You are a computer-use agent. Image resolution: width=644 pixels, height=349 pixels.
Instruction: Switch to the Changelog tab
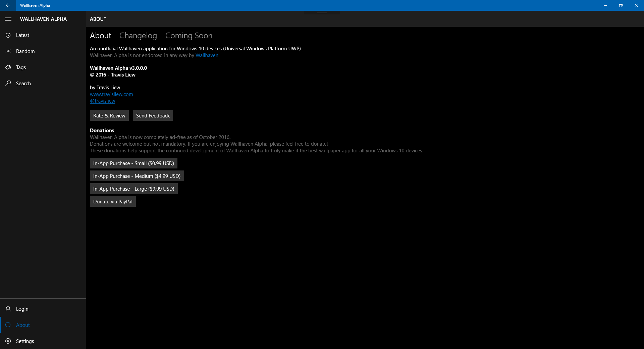(x=138, y=36)
